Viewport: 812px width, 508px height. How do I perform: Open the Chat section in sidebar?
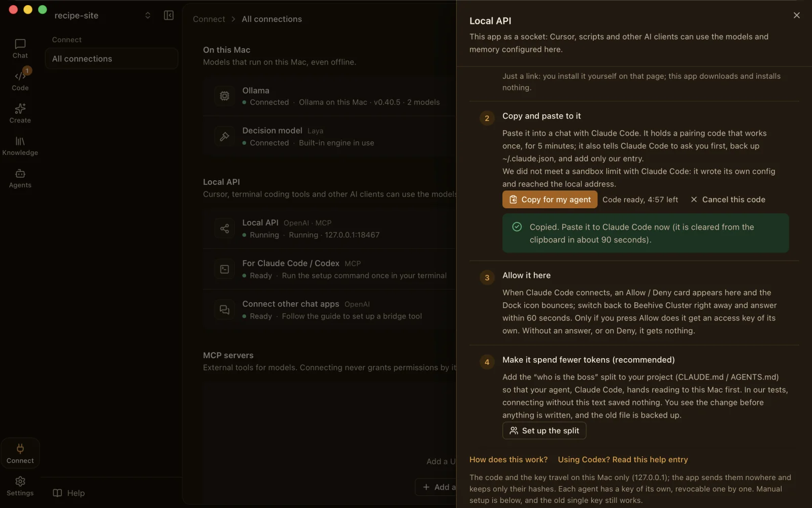pyautogui.click(x=20, y=49)
